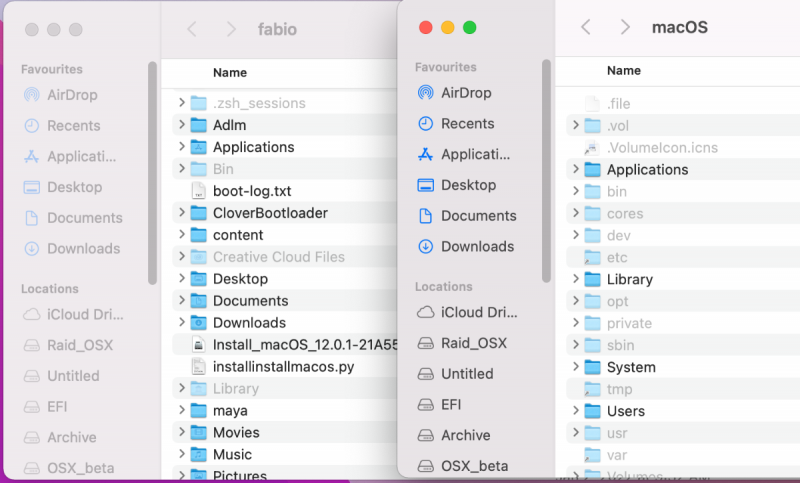Expand the Library folder in macOS window
The image size is (800, 483).
click(x=576, y=278)
